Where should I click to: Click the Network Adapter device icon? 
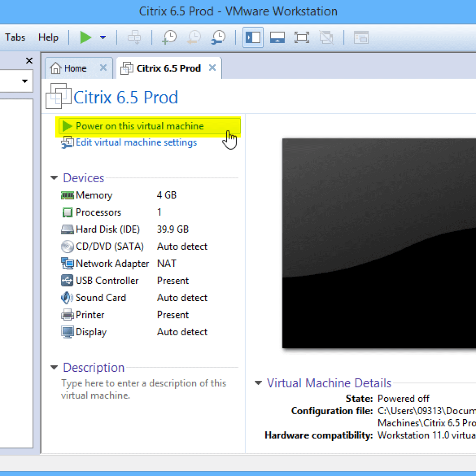66,263
